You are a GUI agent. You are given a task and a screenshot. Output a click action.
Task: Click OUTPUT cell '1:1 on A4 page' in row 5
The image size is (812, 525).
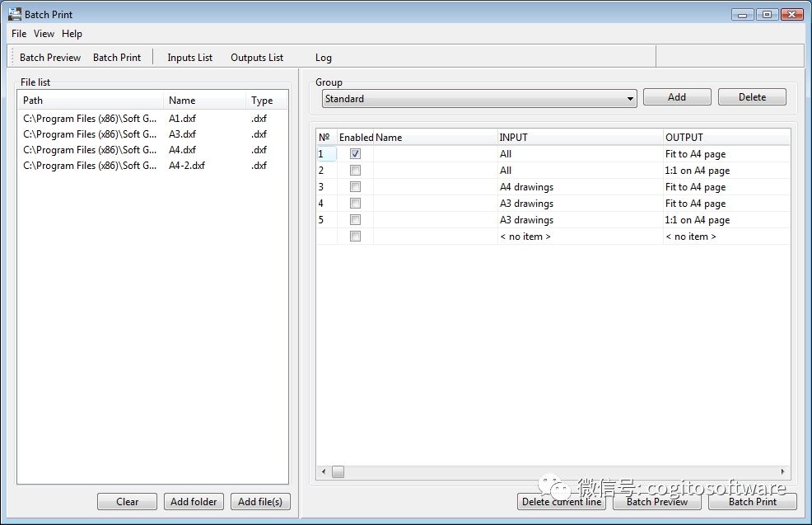click(x=726, y=220)
